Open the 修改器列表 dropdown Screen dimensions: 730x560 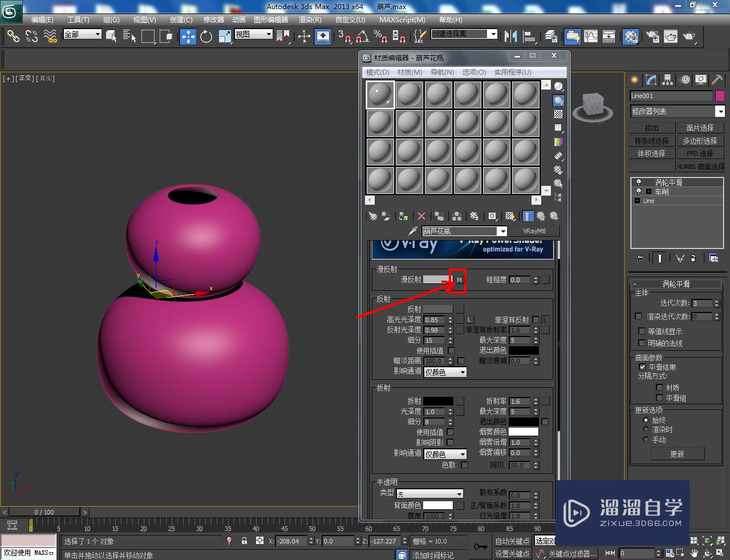click(677, 111)
